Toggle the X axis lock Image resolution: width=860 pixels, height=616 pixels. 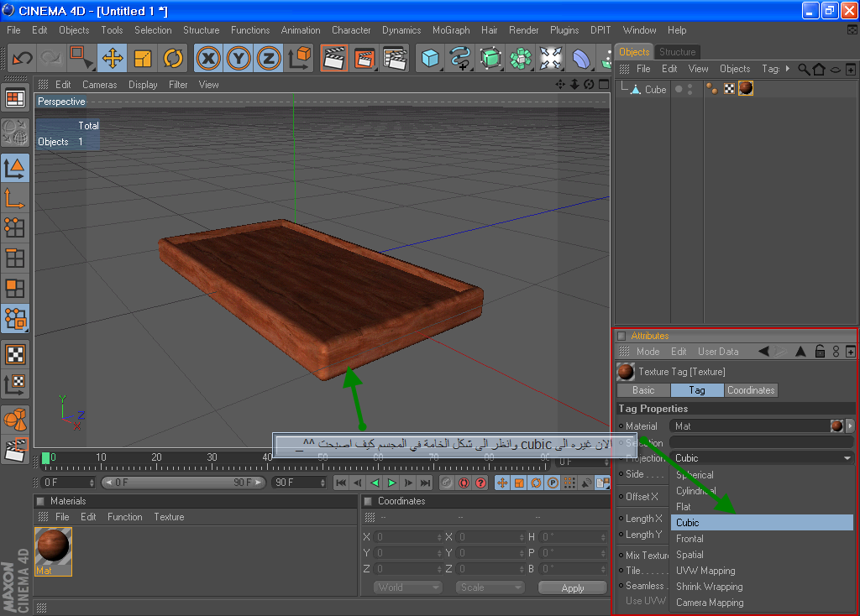(x=208, y=58)
